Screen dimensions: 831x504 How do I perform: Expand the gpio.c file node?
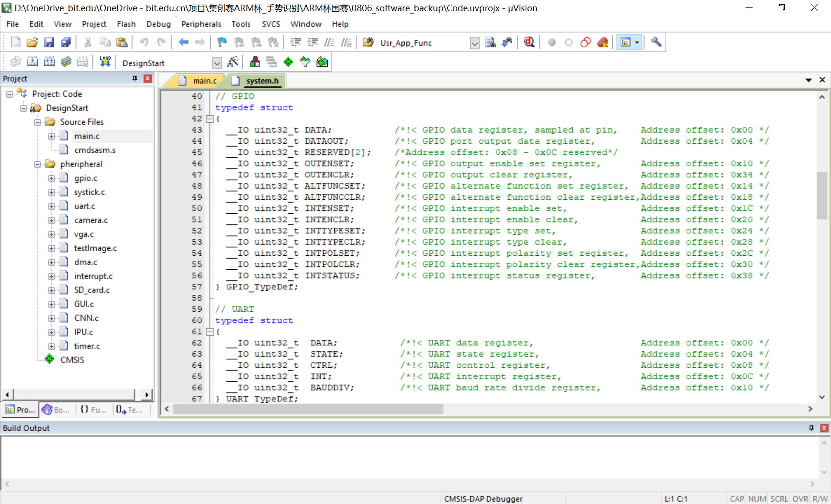coord(51,178)
